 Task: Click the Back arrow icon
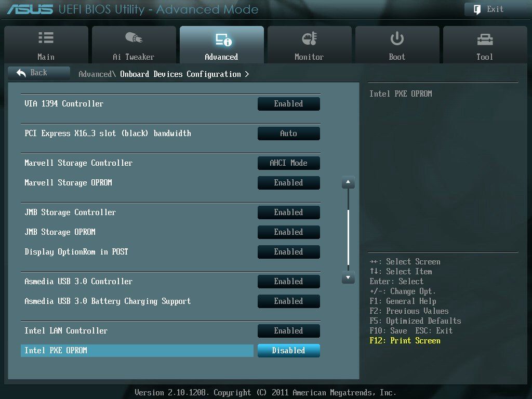tap(21, 73)
